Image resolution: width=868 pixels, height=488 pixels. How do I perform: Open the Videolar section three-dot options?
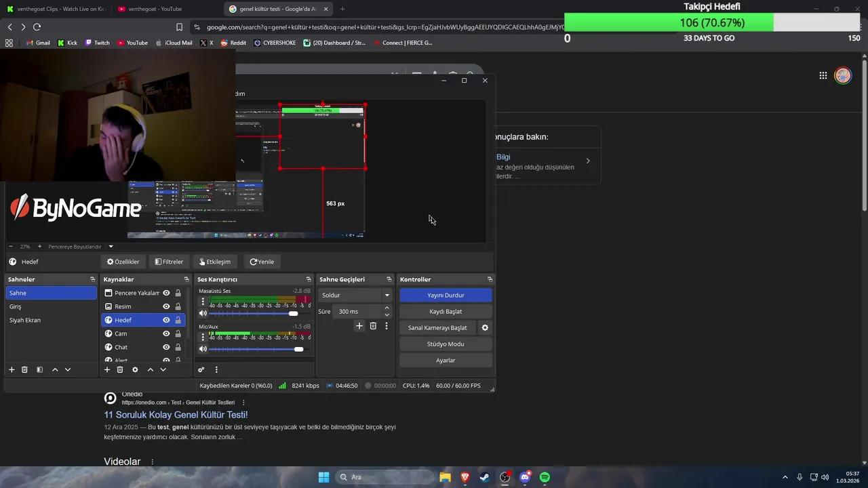pyautogui.click(x=152, y=462)
